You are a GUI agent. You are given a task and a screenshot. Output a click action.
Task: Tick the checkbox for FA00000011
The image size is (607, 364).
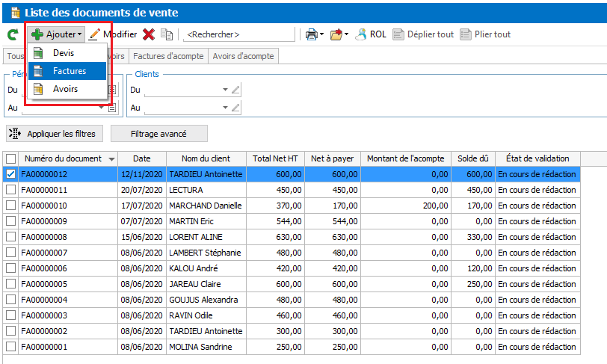click(x=10, y=190)
